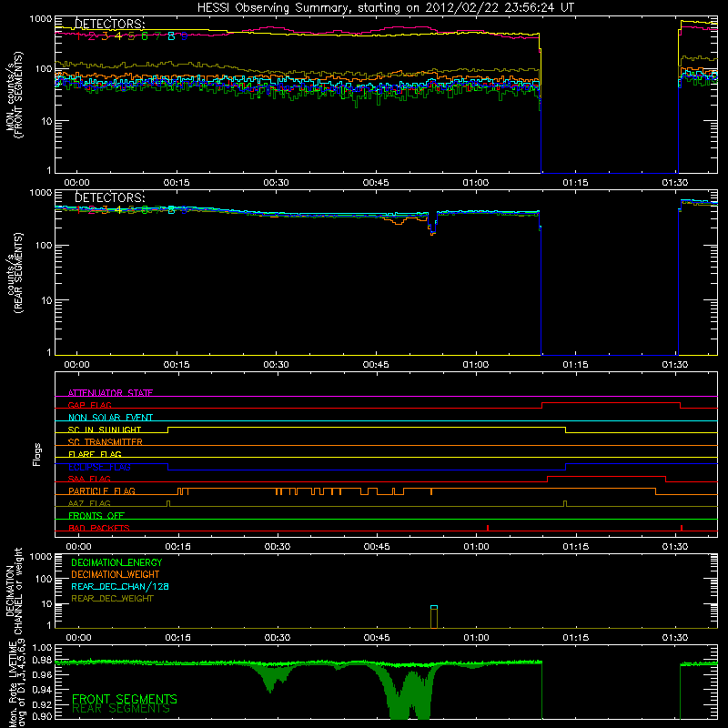The height and width of the screenshot is (728, 728).
Task: Click the HESSI Observing Summary plot title
Action: pos(385,8)
